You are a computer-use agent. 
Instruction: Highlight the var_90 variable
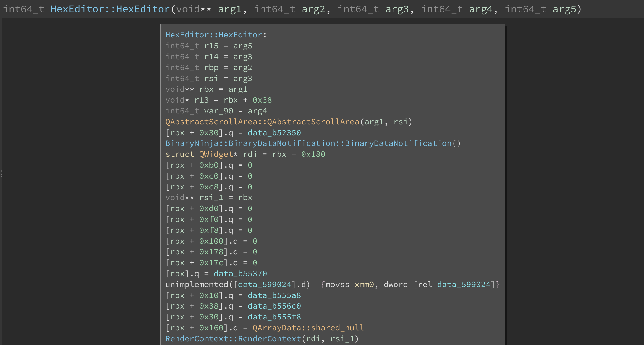(218, 111)
